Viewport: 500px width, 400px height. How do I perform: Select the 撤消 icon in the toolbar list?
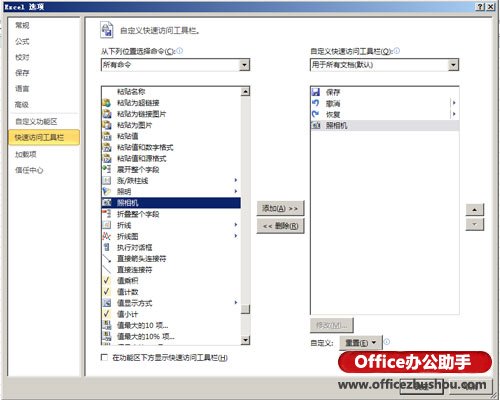pos(315,103)
